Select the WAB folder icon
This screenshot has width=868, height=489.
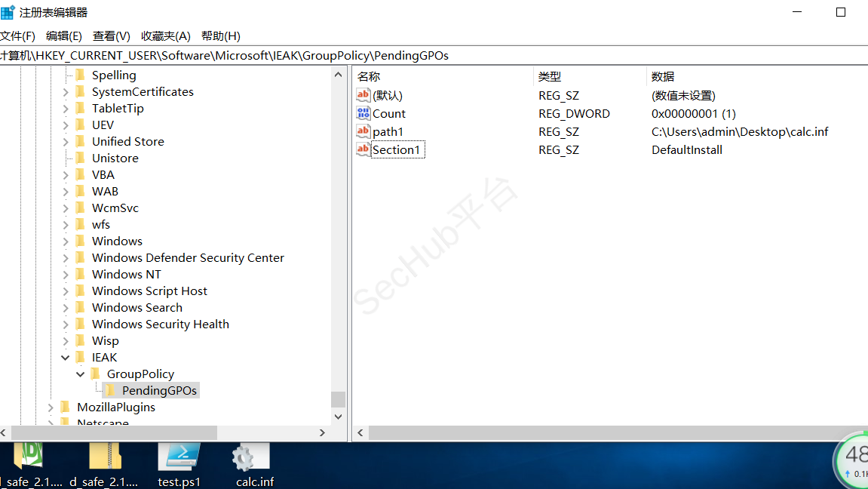click(80, 191)
